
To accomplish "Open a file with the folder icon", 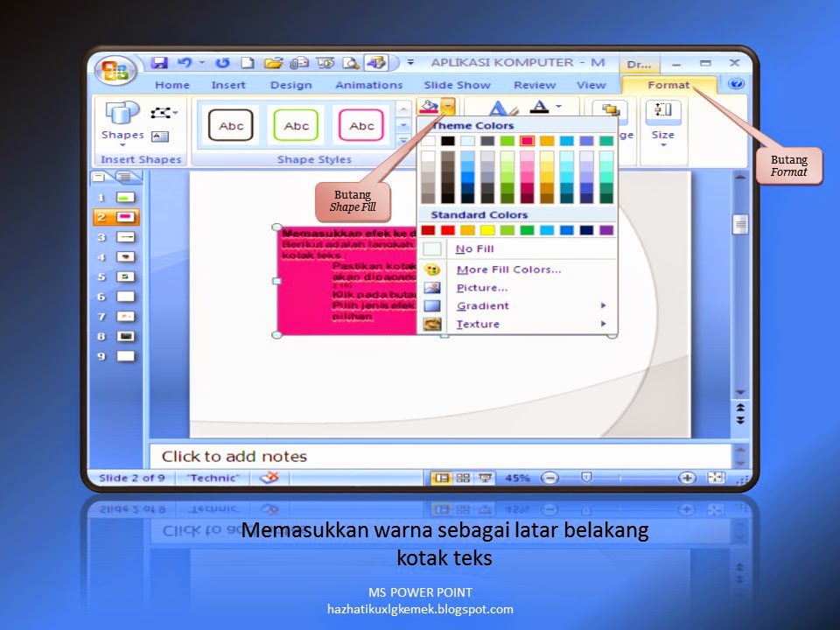I will pyautogui.click(x=273, y=63).
